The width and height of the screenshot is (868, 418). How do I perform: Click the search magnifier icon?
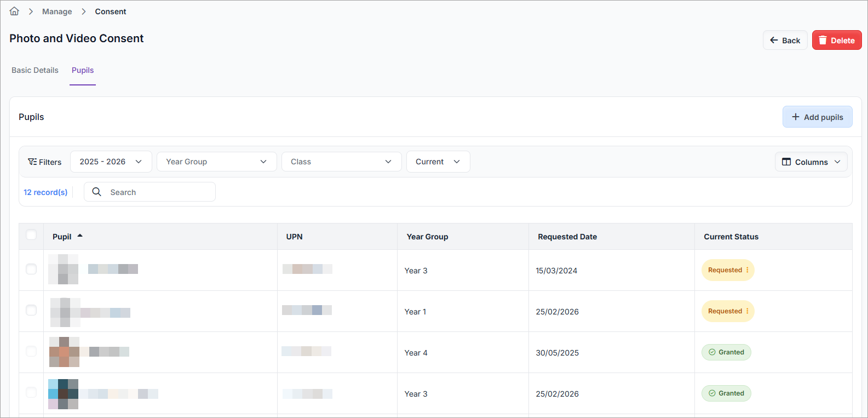pyautogui.click(x=97, y=192)
